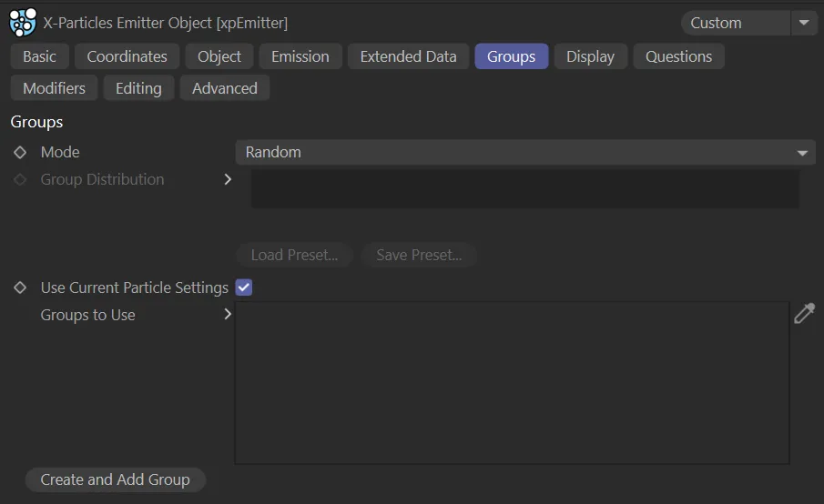824x504 pixels.
Task: Click the Save Preset button
Action: tap(419, 255)
